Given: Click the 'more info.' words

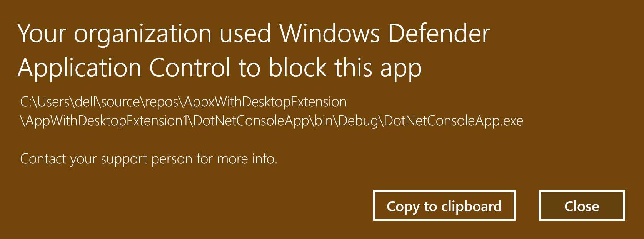Looking at the screenshot, I should [247, 159].
